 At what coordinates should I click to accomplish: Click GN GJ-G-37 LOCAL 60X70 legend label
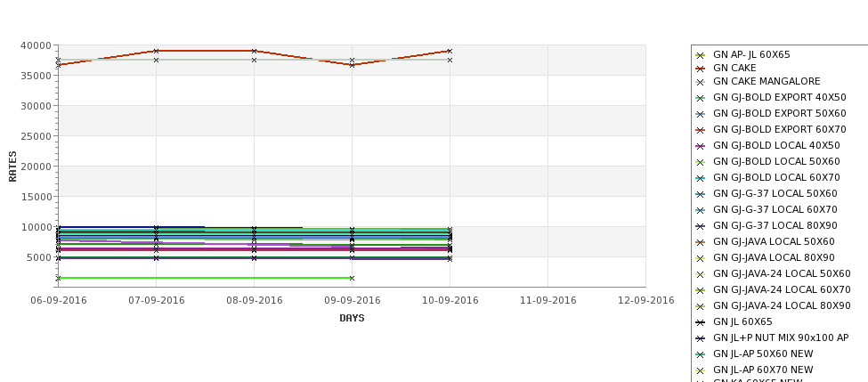775,210
